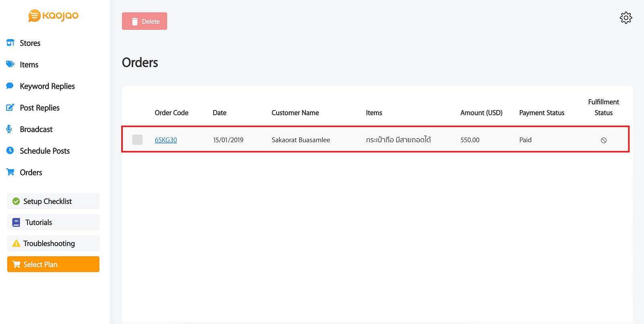This screenshot has height=324, width=644.
Task: Tick the checkbox for order 6SKG30
Action: coord(137,139)
